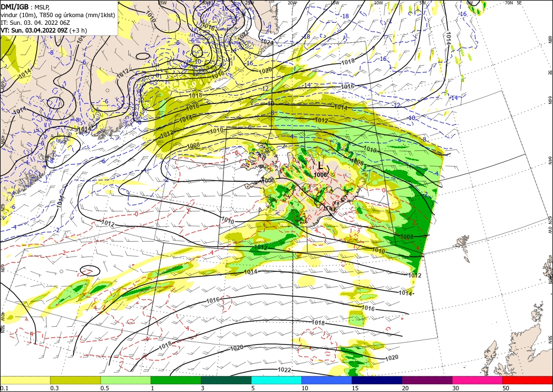Click the 'DMI/IGB : MSLP,' title line
This screenshot has height=392, width=553.
tap(26, 7)
